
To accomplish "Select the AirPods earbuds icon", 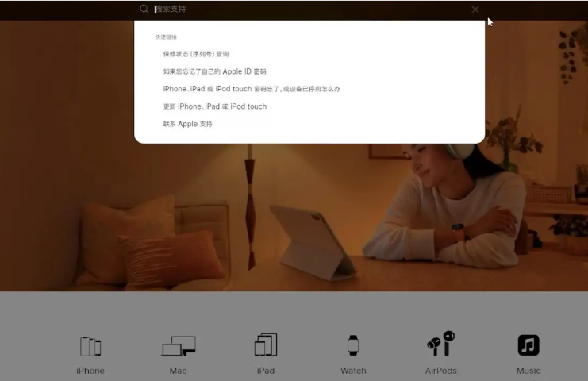I will (x=440, y=344).
